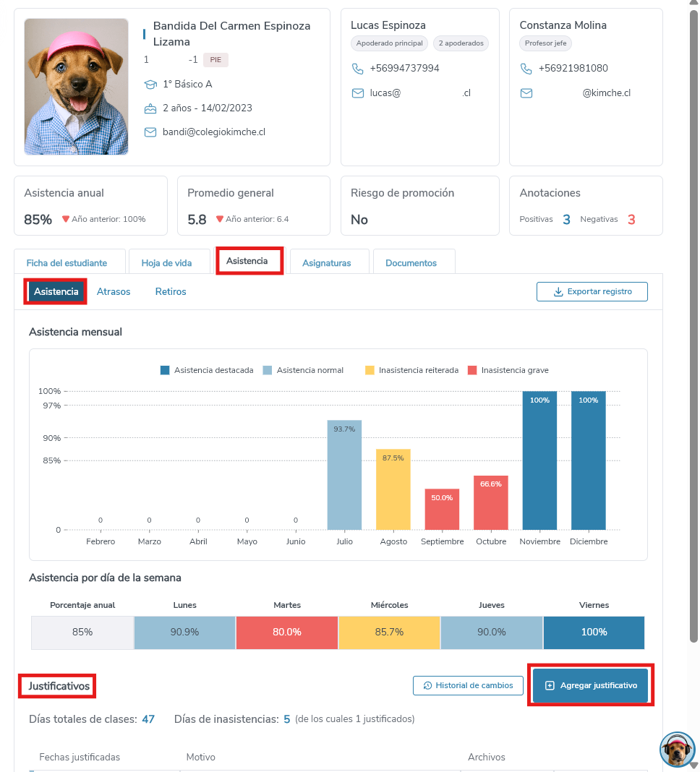Toggle the Inasistencia grave legend swatch
The height and width of the screenshot is (772, 700).
click(472, 370)
